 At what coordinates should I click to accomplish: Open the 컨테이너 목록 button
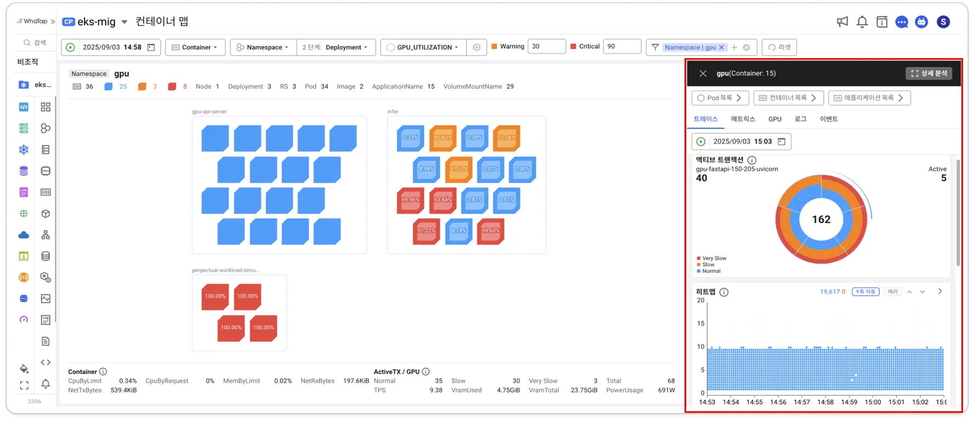(x=788, y=98)
